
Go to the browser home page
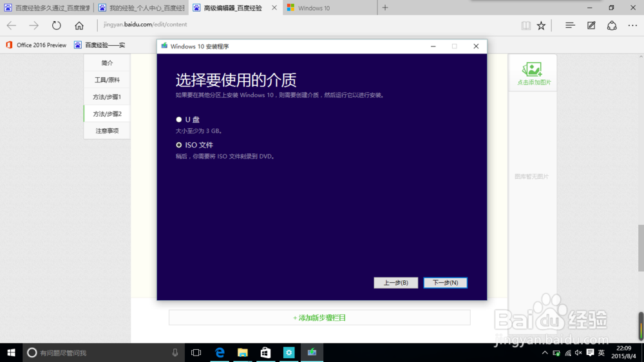[79, 26]
